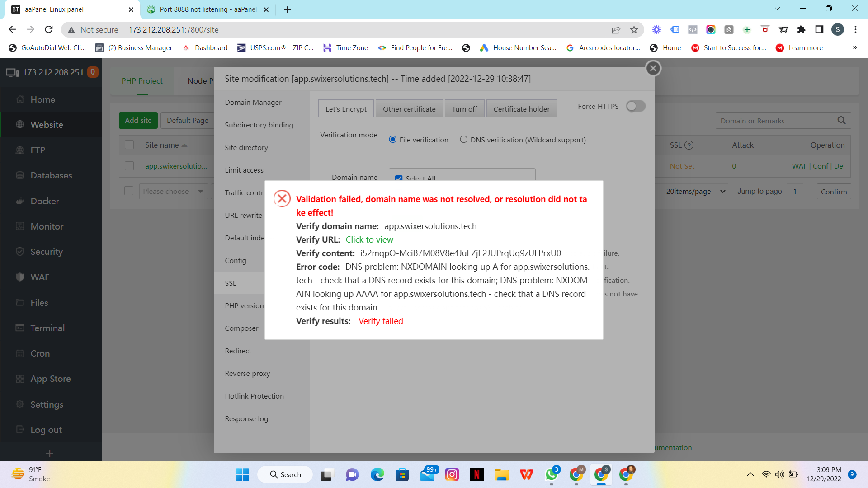Open Netflix from the taskbar
Screen dimensions: 868x488
coord(476,474)
